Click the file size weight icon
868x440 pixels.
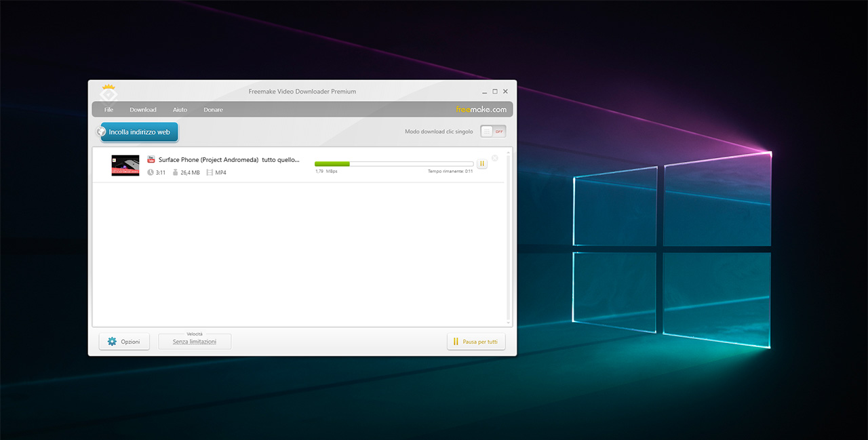[x=176, y=172]
